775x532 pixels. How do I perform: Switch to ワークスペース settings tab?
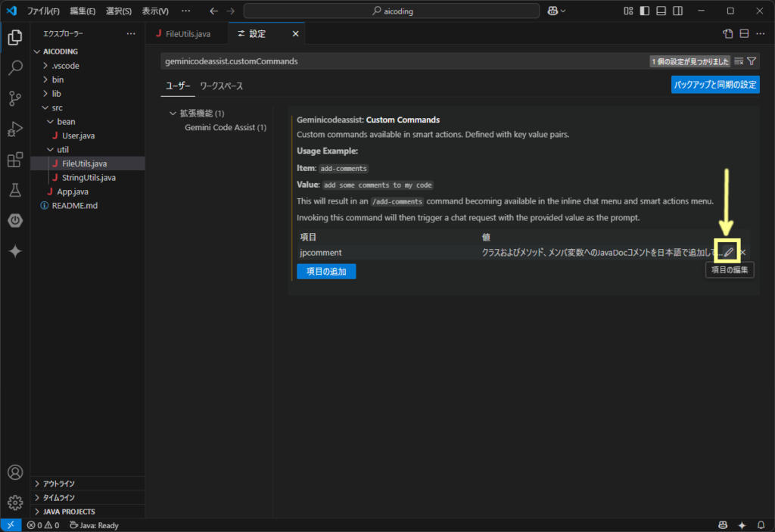click(222, 86)
